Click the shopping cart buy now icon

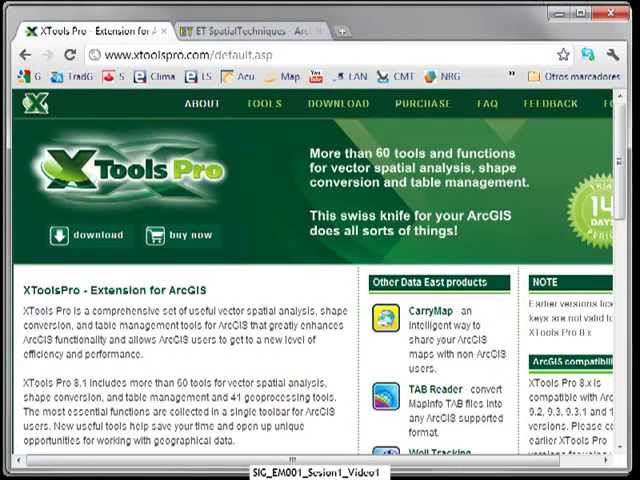155,236
